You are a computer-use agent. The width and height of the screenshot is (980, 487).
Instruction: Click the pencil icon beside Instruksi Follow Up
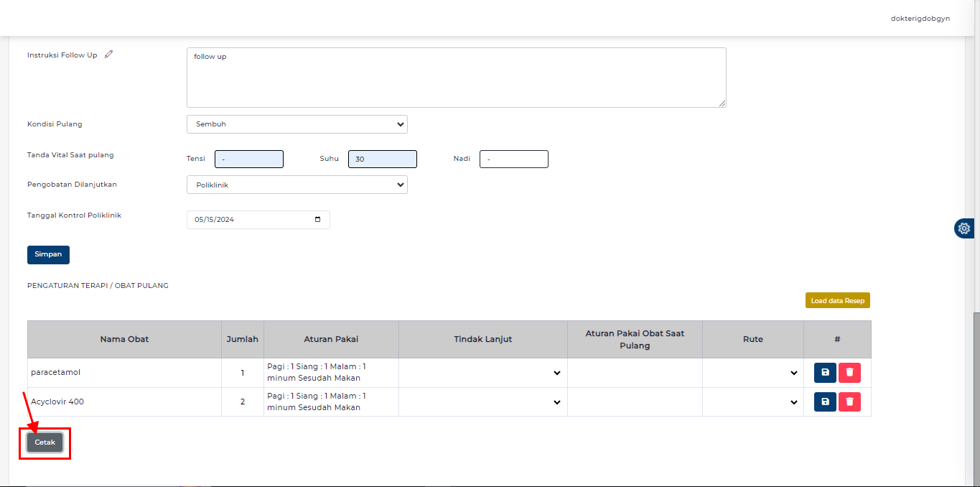pyautogui.click(x=109, y=55)
